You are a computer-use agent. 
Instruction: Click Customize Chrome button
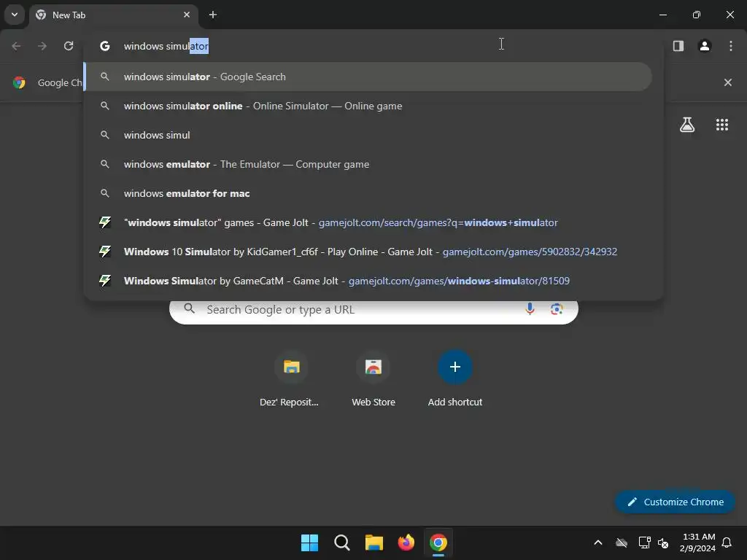676,502
